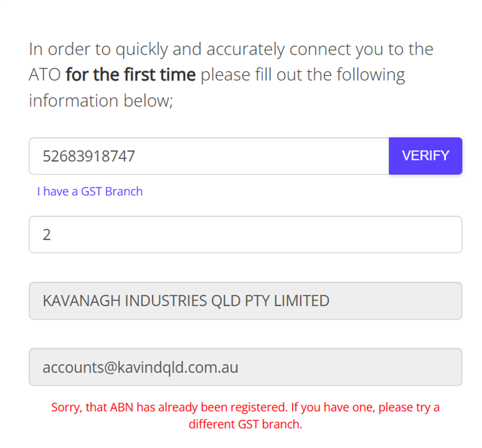This screenshot has width=482, height=448.
Task: Click the accounts@kavindqld.com.au email field
Action: coord(245,367)
